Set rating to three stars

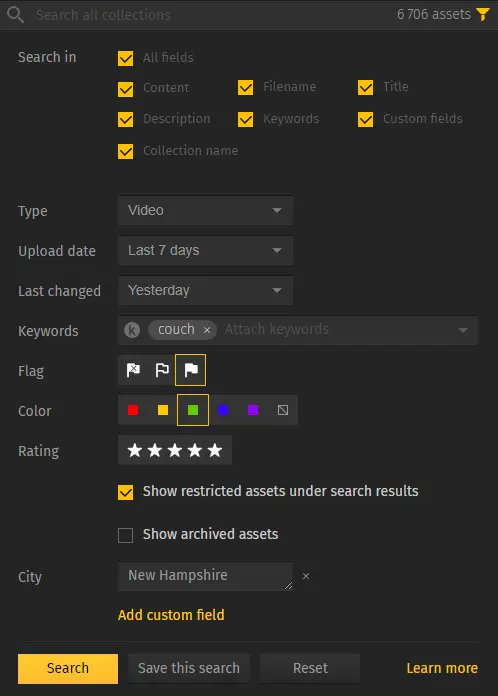pyautogui.click(x=175, y=450)
